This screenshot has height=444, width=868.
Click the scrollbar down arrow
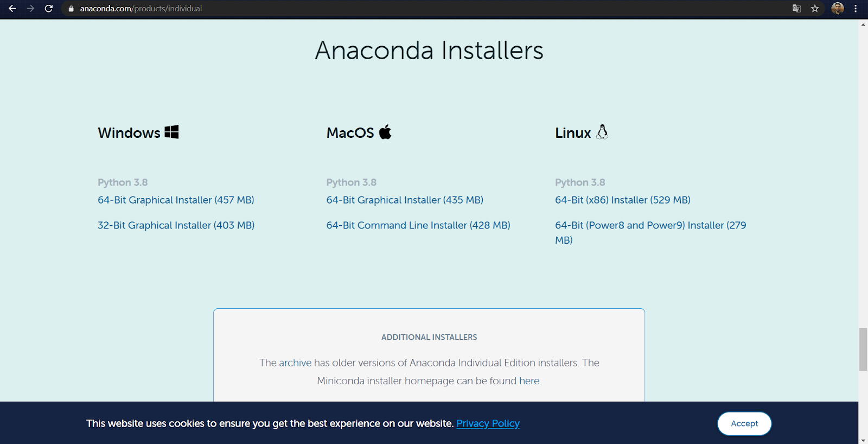(863, 440)
